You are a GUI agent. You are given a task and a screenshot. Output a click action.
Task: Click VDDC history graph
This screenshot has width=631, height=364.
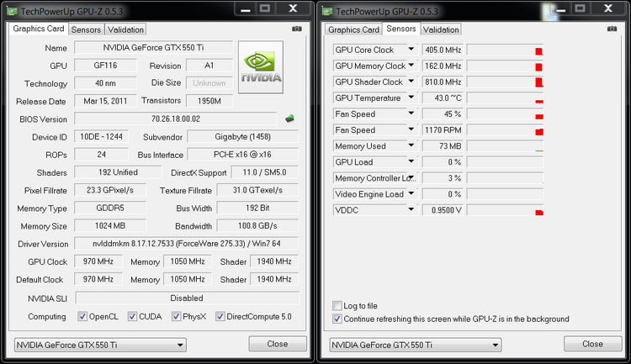505,210
